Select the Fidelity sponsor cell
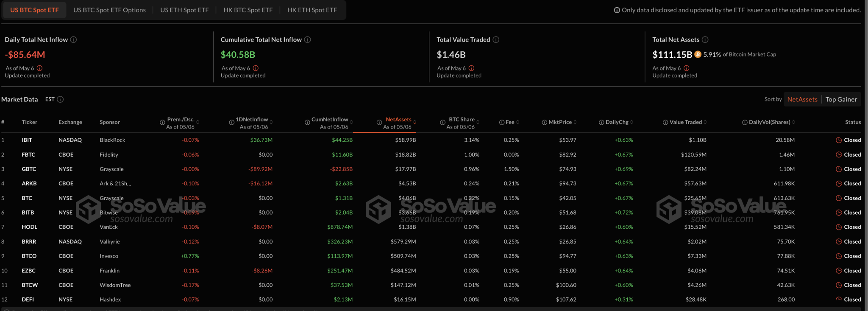This screenshot has width=868, height=311. point(109,154)
